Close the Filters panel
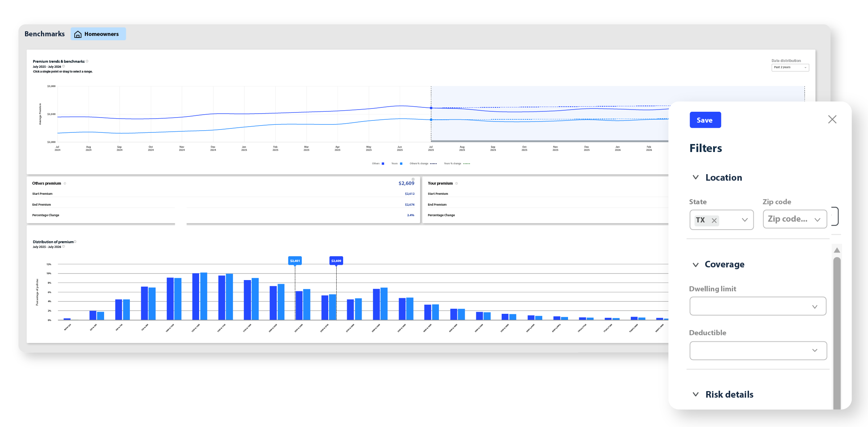Screen dimensions: 868x427 tap(832, 119)
